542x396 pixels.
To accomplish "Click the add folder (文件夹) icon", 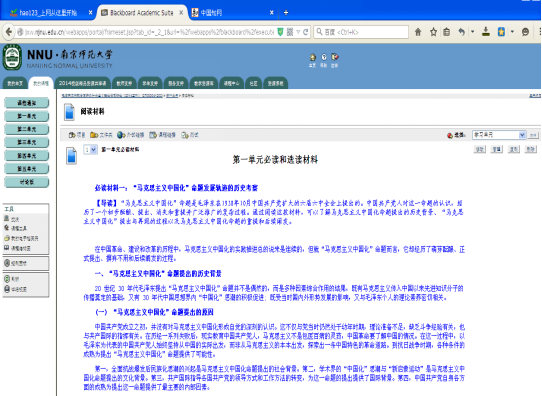I will 94,135.
